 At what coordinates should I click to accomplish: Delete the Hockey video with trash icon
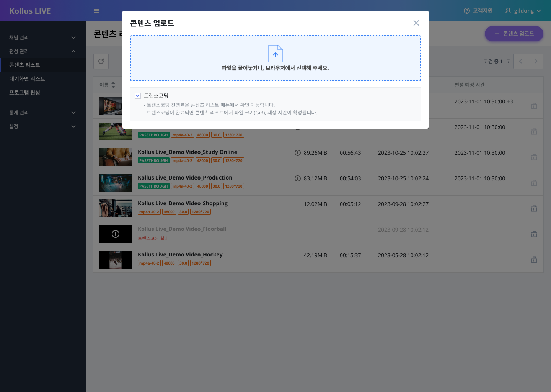[534, 260]
